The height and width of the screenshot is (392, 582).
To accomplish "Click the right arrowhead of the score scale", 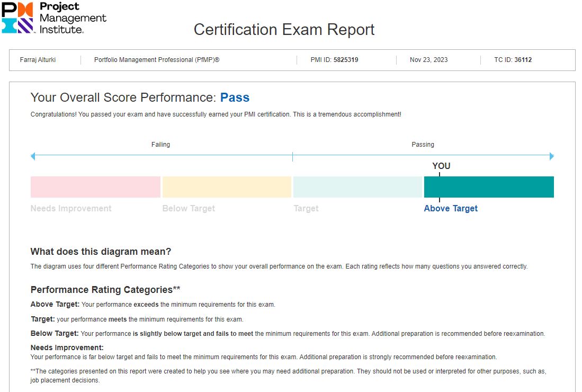I will pyautogui.click(x=552, y=156).
